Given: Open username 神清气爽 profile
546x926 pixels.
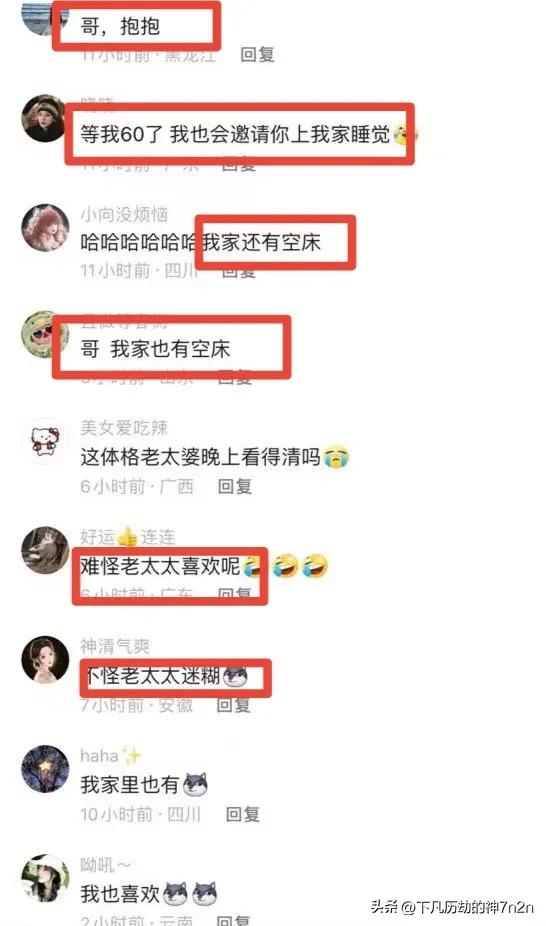Looking at the screenshot, I should (115, 646).
